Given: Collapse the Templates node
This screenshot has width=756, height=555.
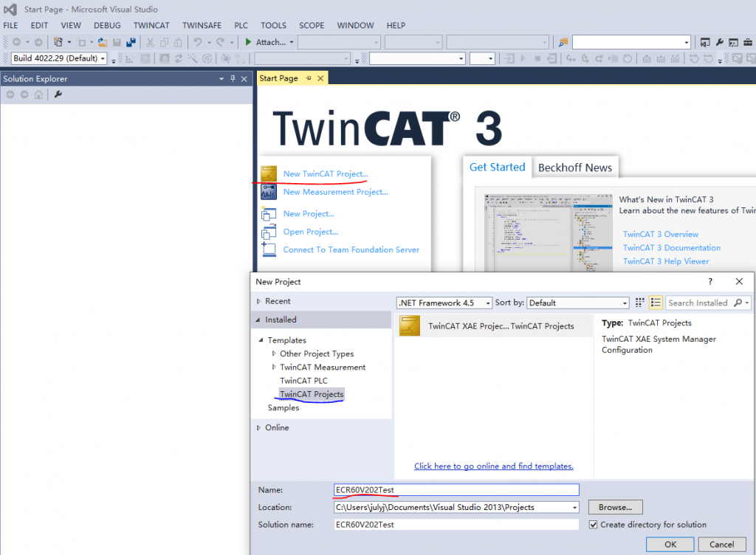Looking at the screenshot, I should [261, 340].
